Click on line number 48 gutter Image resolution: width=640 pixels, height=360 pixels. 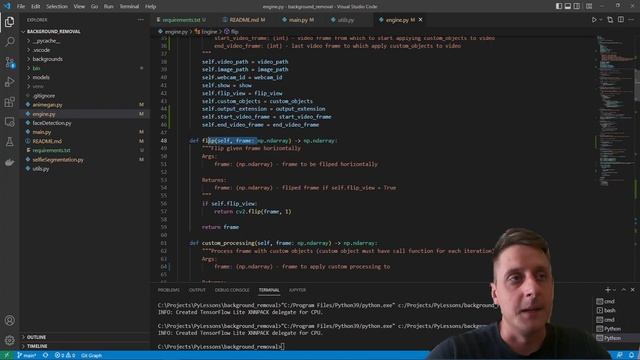coord(164,140)
